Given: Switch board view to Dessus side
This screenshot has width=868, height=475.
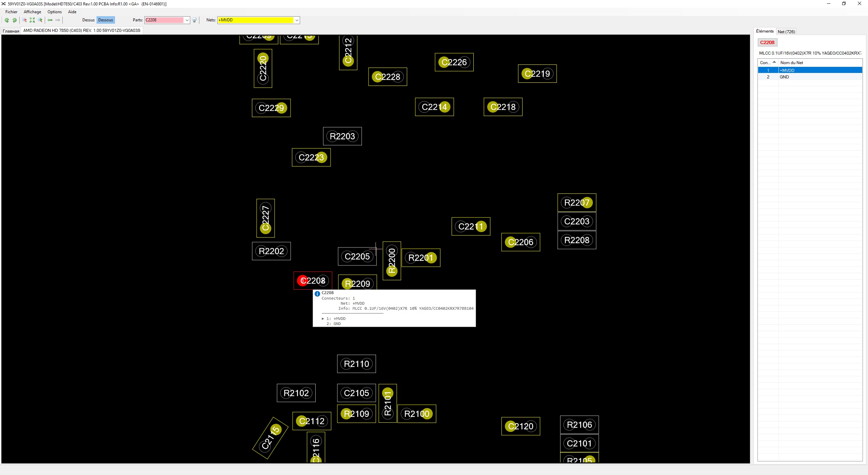Looking at the screenshot, I should [88, 20].
